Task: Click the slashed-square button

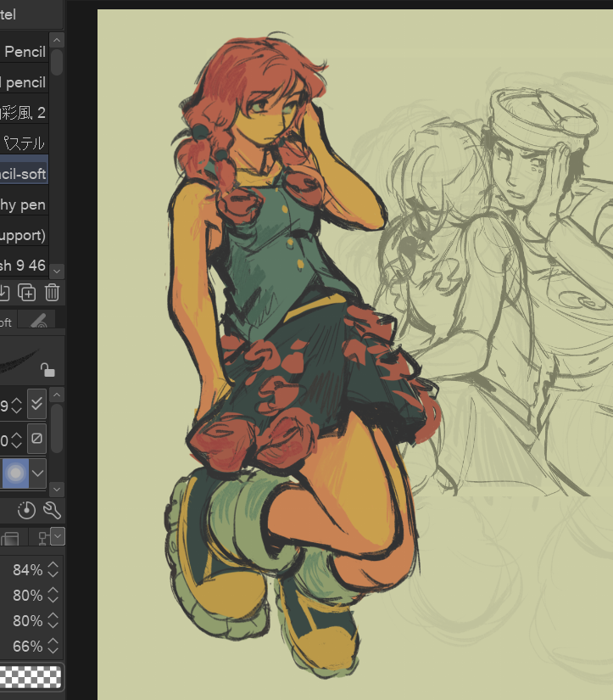Action: point(37,439)
